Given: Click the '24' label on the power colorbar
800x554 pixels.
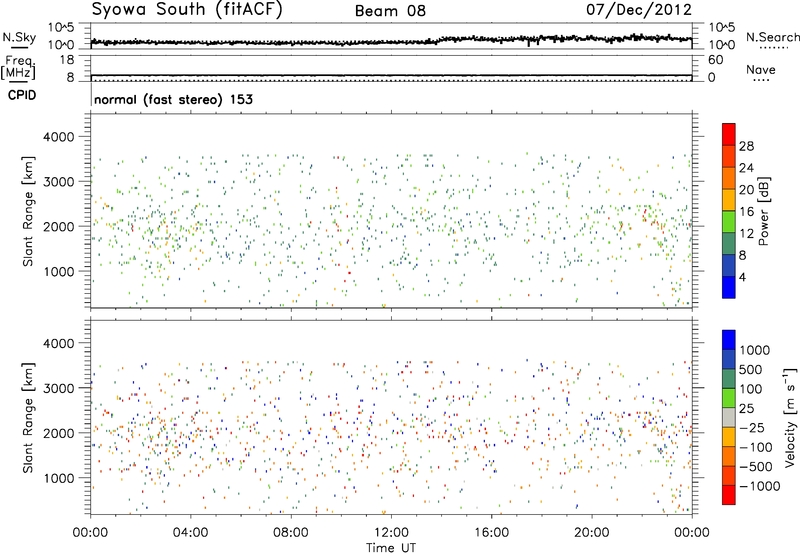Looking at the screenshot, I should (x=746, y=168).
